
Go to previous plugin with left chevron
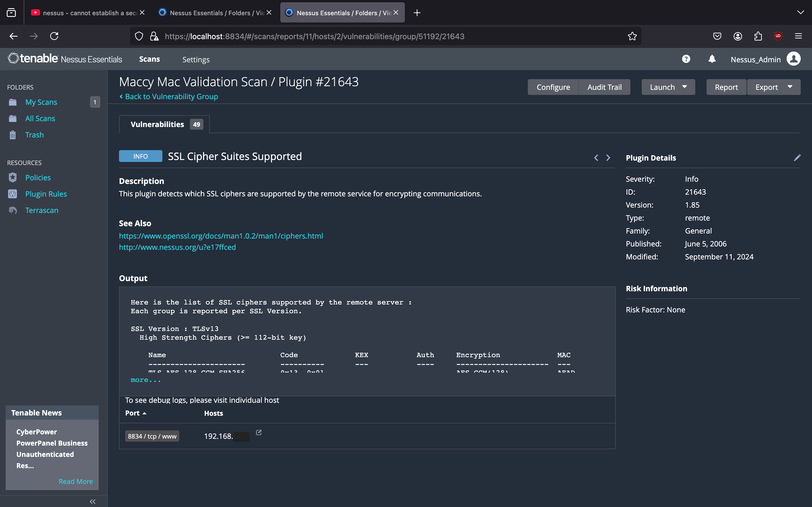click(596, 158)
